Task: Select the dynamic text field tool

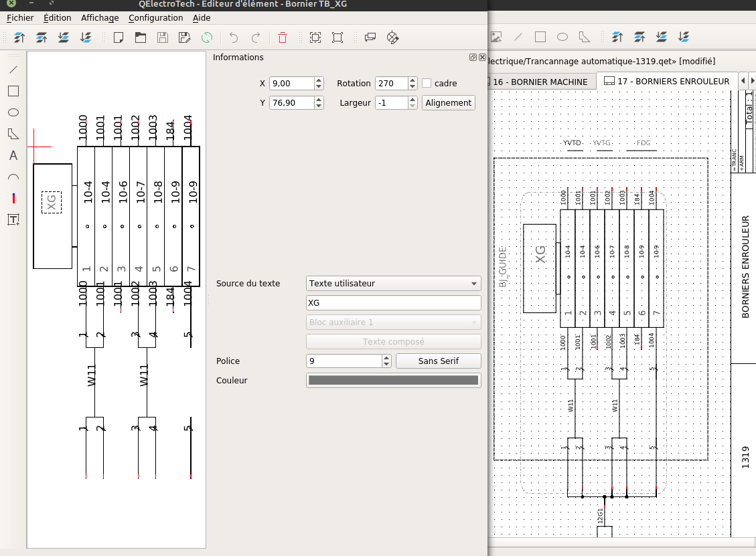Action: [13, 219]
